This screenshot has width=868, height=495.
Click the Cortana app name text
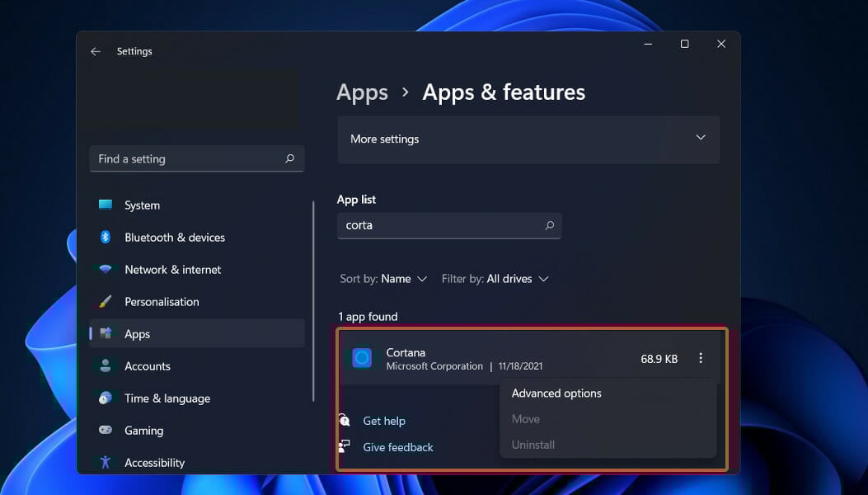coord(406,352)
